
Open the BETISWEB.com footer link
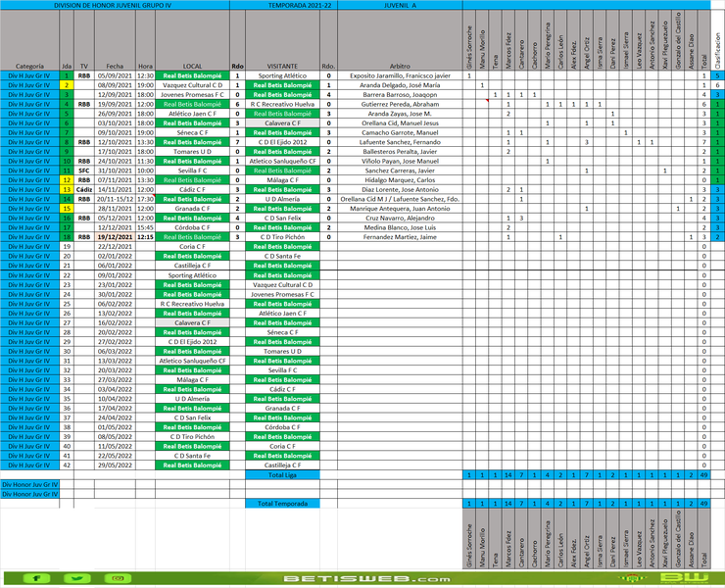(366, 579)
